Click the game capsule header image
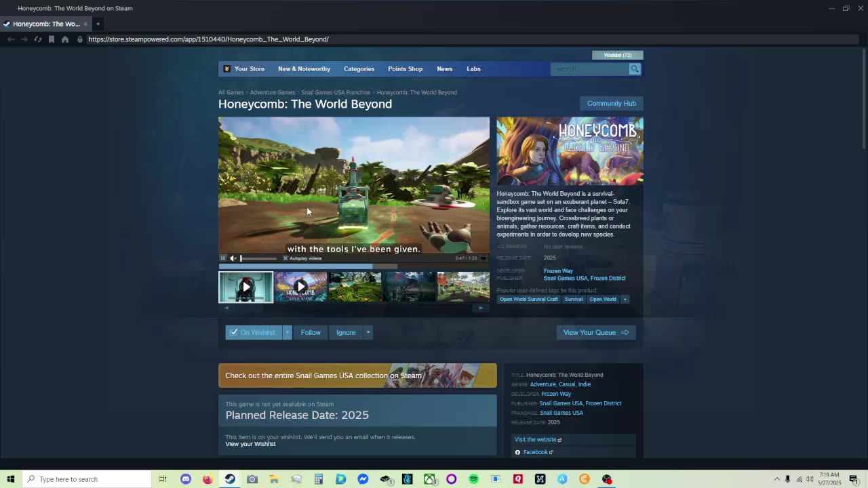Screen dimensions: 868x488 point(570,151)
